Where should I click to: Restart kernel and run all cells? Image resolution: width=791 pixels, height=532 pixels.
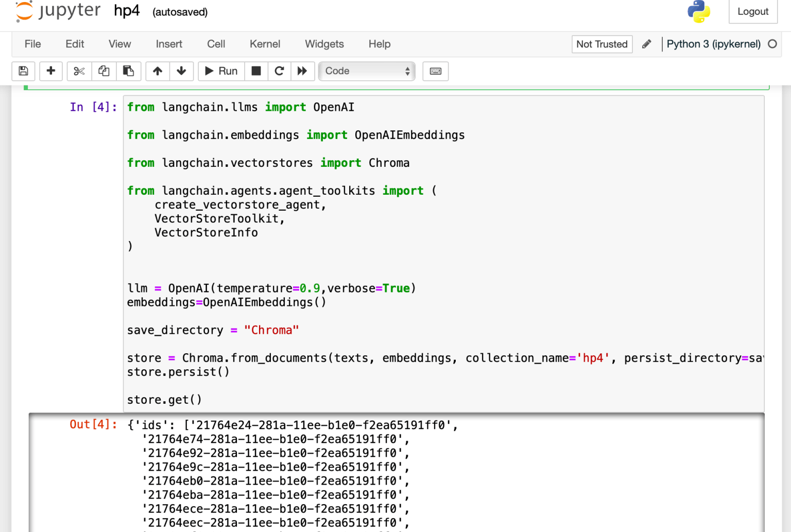(x=302, y=71)
